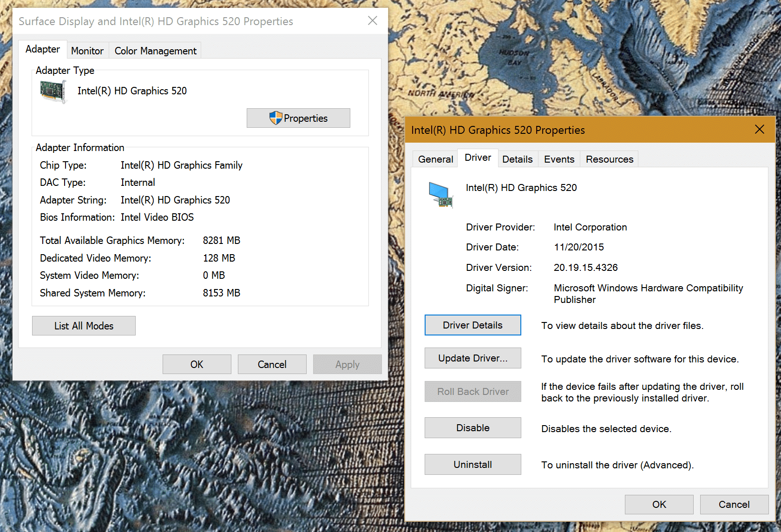Select the Driver tab

(x=478, y=158)
